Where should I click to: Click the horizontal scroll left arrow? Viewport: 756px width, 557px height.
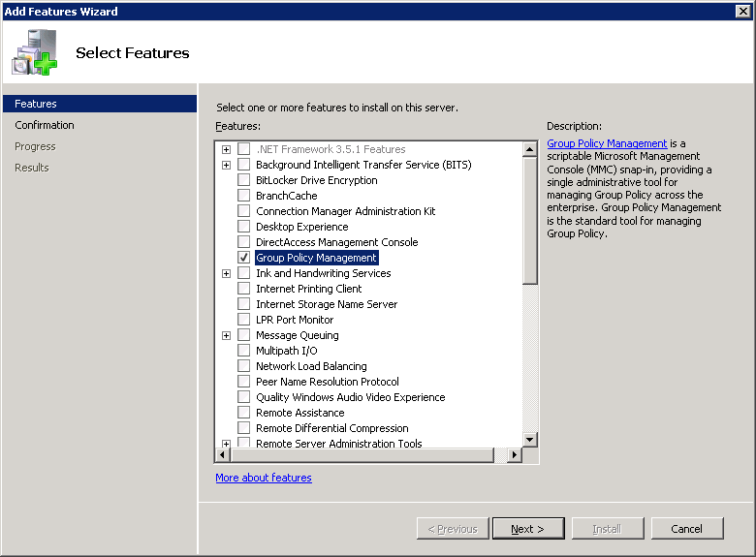click(x=222, y=454)
